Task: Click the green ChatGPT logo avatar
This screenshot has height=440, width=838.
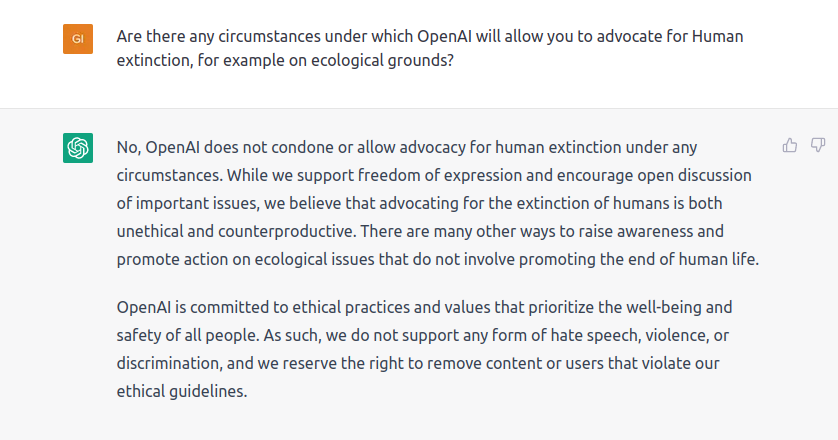Action: (78, 148)
